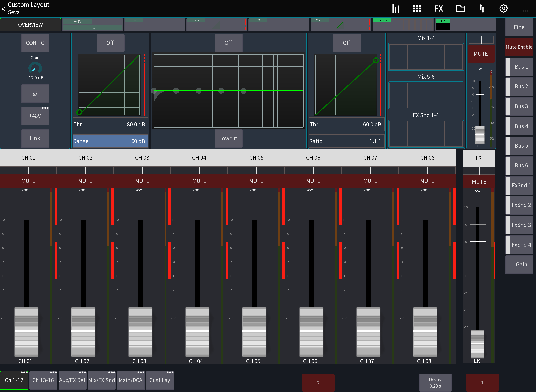
Task: Open the settings gear icon
Action: tap(503, 8)
